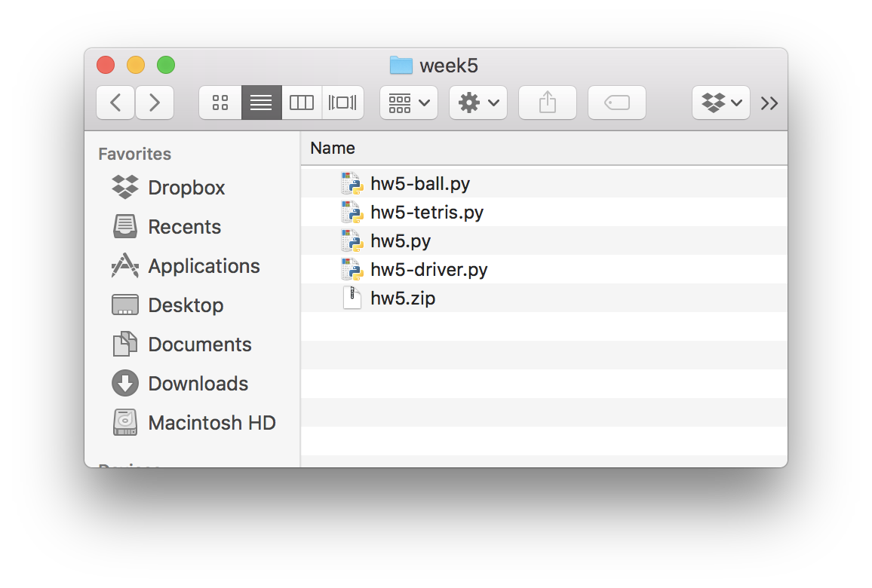This screenshot has height=588, width=872.
Task: Open Macintosh HD in the sidebar
Action: tap(192, 423)
